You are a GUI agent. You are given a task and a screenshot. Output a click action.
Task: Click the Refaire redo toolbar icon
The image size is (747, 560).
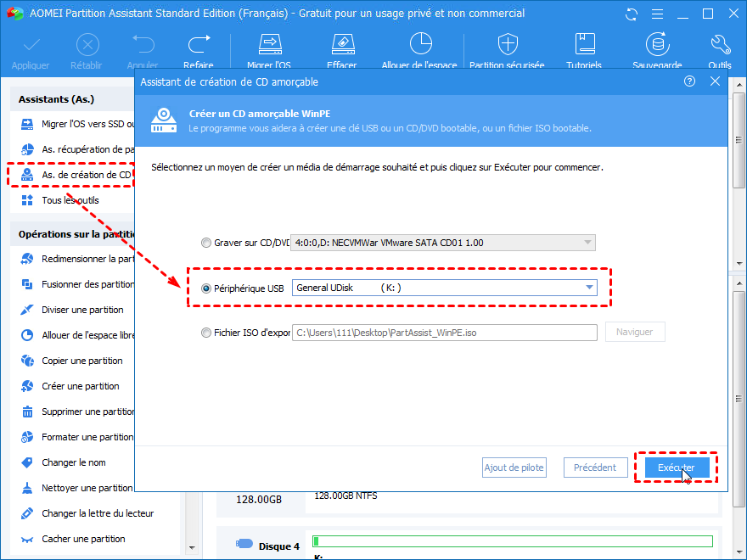pos(199,44)
